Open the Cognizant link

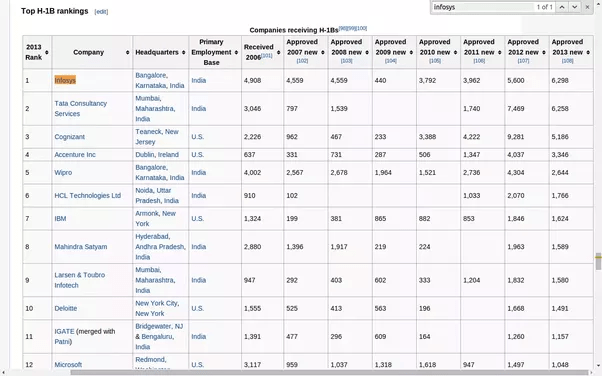pyautogui.click(x=69, y=137)
